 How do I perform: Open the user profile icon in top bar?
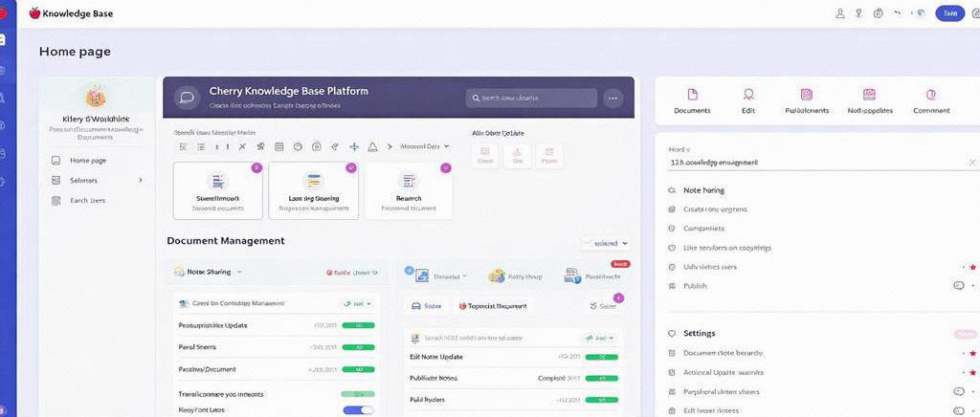840,13
